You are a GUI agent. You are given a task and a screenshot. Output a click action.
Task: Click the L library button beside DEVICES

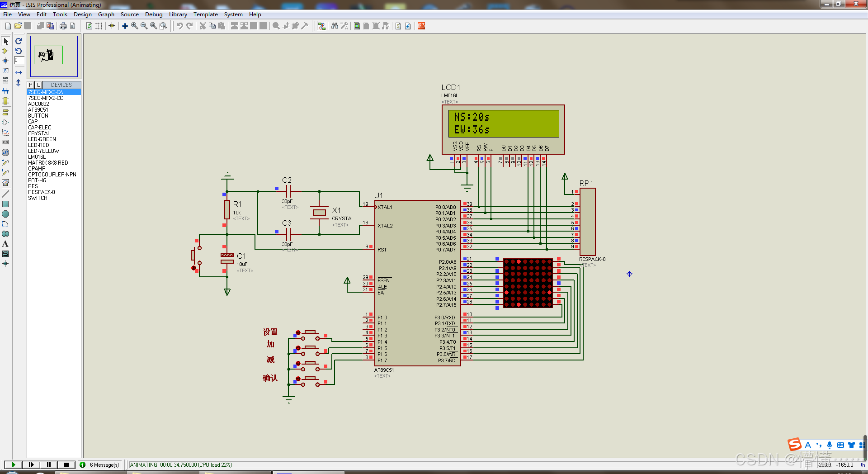click(38, 85)
